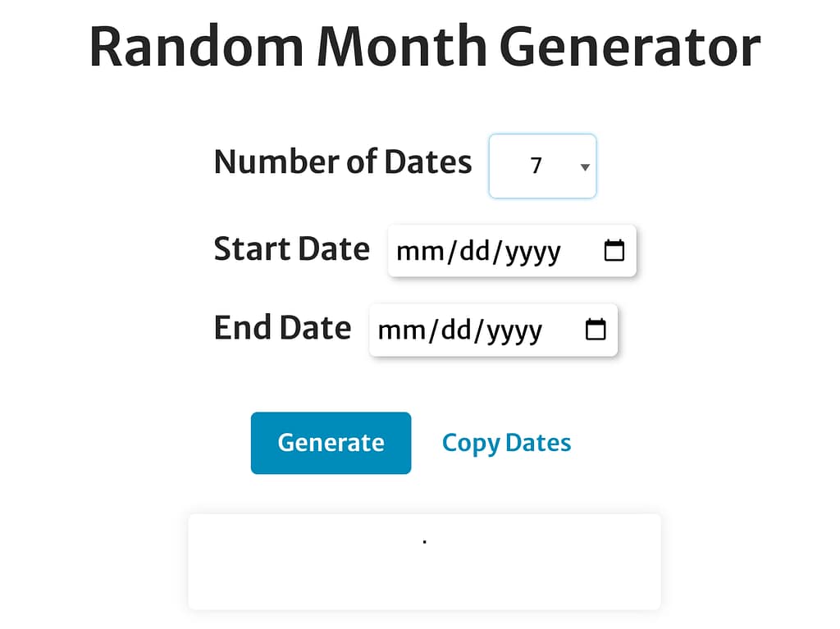Select the day segment of End Date
The height and width of the screenshot is (629, 840).
pyautogui.click(x=456, y=330)
